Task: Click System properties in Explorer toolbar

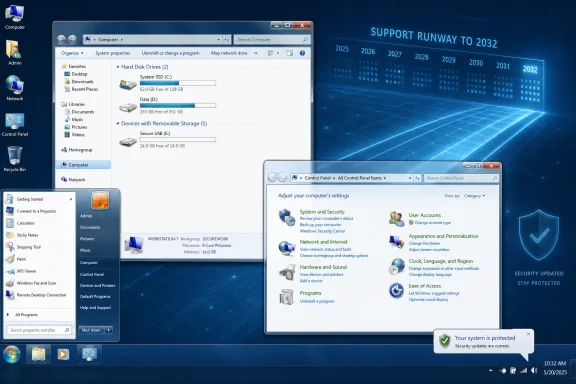Action: (x=113, y=53)
